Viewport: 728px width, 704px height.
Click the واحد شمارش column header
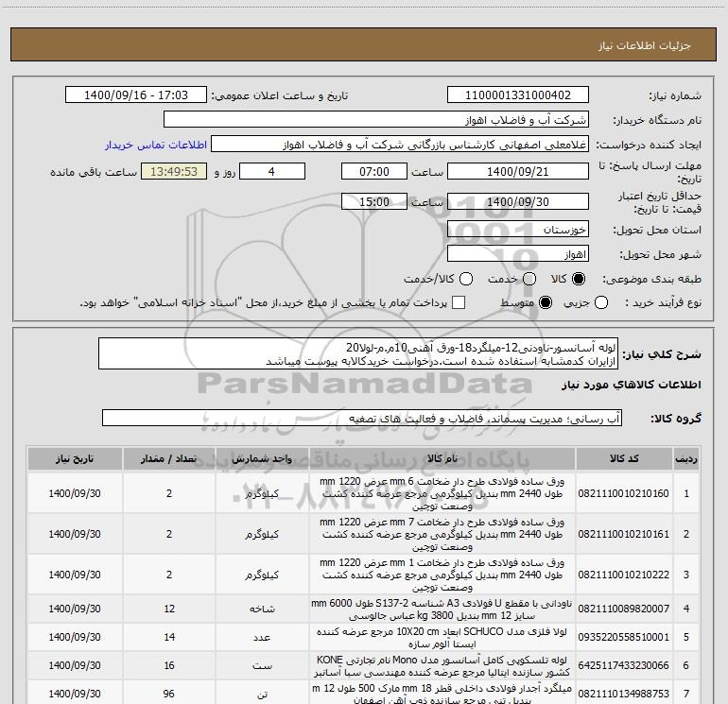point(262,458)
